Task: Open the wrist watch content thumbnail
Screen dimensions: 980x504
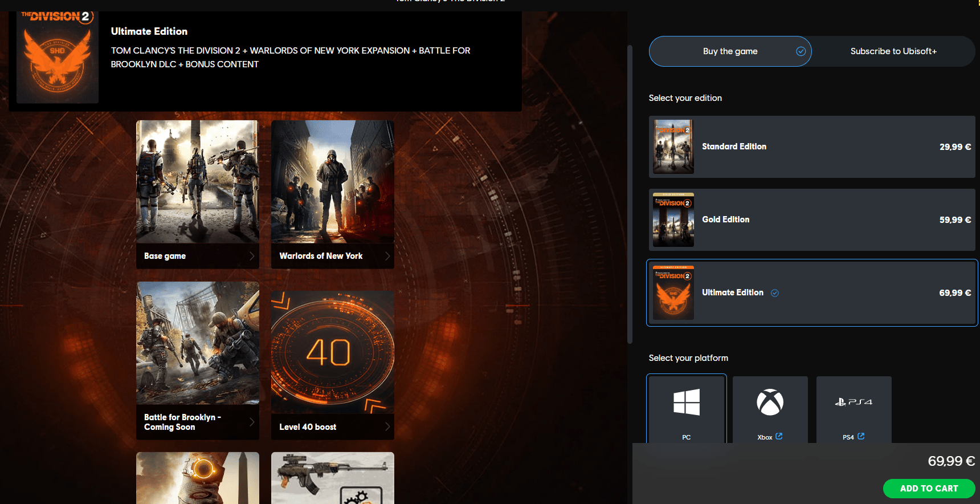Action: [x=198, y=478]
